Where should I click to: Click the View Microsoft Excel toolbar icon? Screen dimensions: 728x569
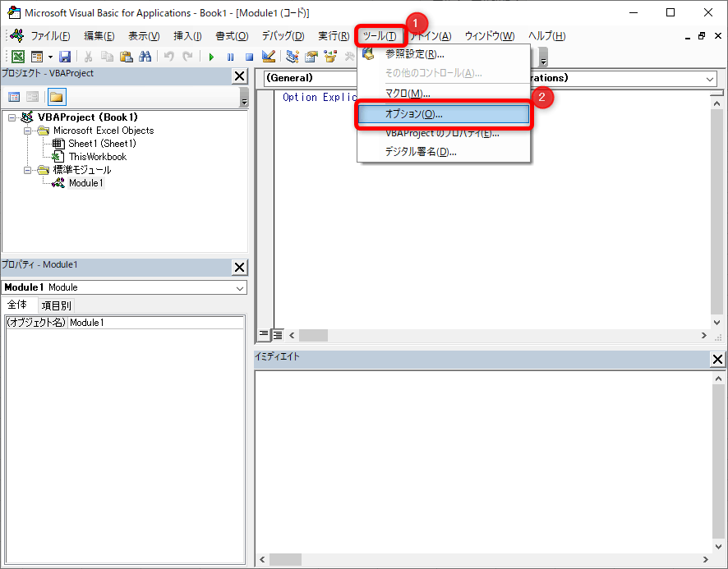pos(18,57)
